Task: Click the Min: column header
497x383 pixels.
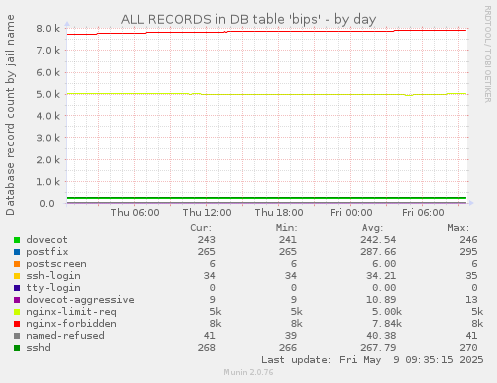Action: point(286,228)
